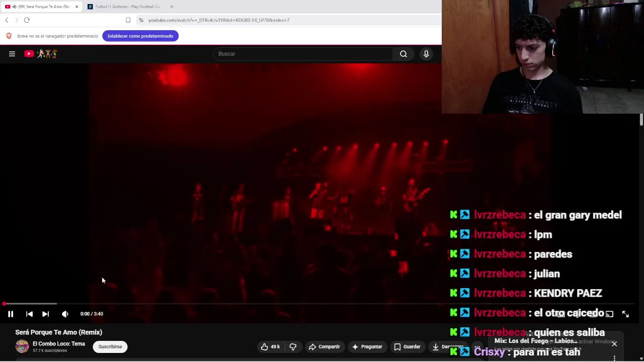The image size is (644, 362).
Task: Click Establecer como predeterminado button
Action: [140, 36]
